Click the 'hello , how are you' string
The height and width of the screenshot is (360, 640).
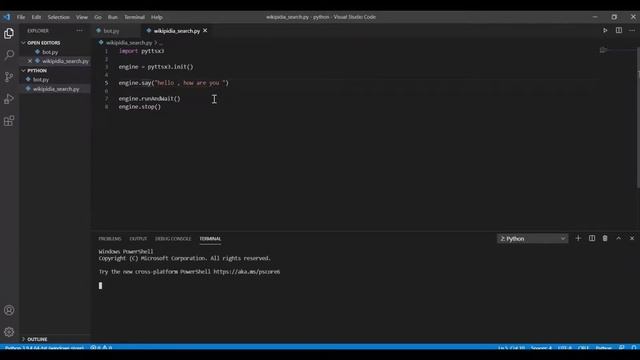coord(190,83)
